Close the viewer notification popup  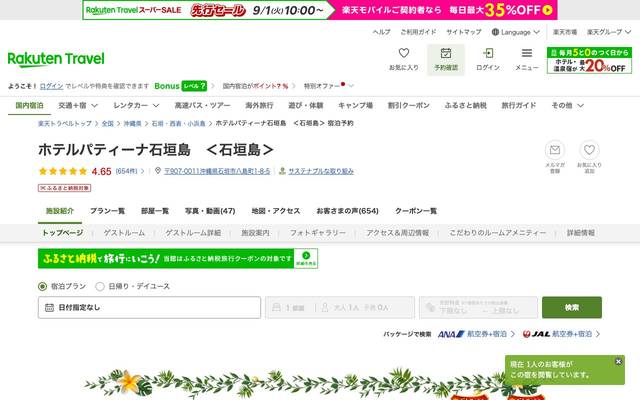click(x=618, y=361)
